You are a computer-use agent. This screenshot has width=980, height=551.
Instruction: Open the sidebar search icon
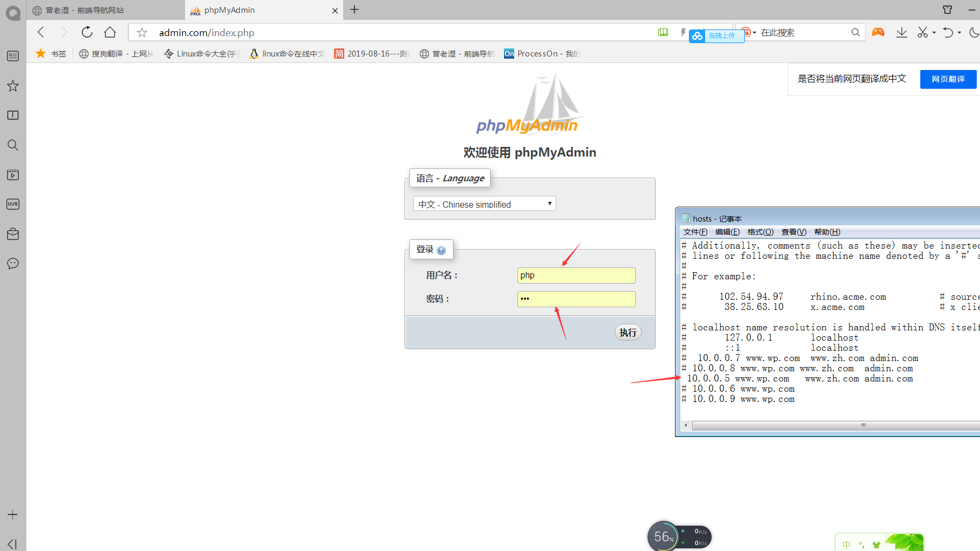point(13,145)
